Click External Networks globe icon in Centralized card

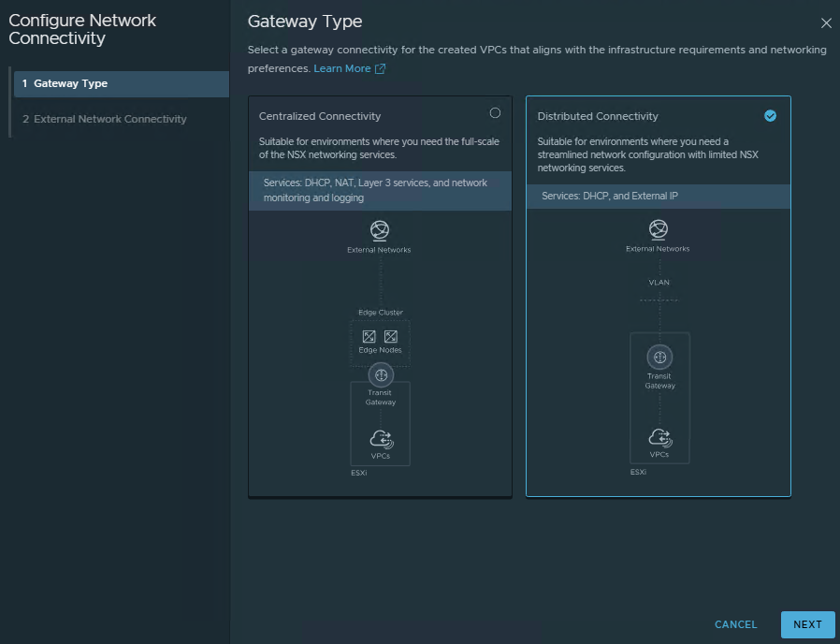380,231
